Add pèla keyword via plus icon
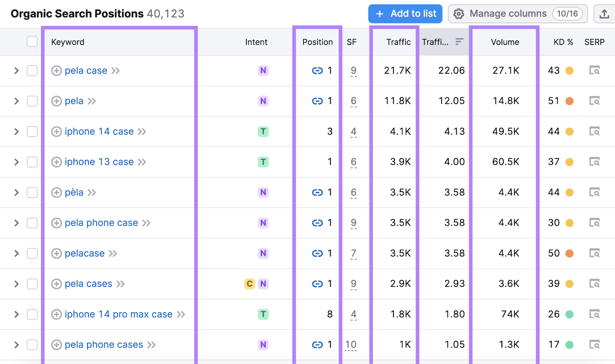The height and width of the screenshot is (364, 615). [x=57, y=192]
